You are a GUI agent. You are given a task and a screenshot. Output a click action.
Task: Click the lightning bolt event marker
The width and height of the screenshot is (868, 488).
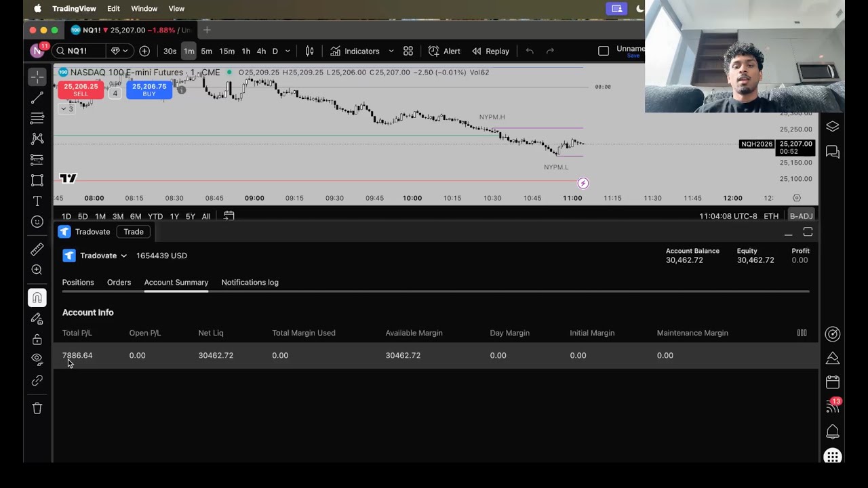coord(583,183)
